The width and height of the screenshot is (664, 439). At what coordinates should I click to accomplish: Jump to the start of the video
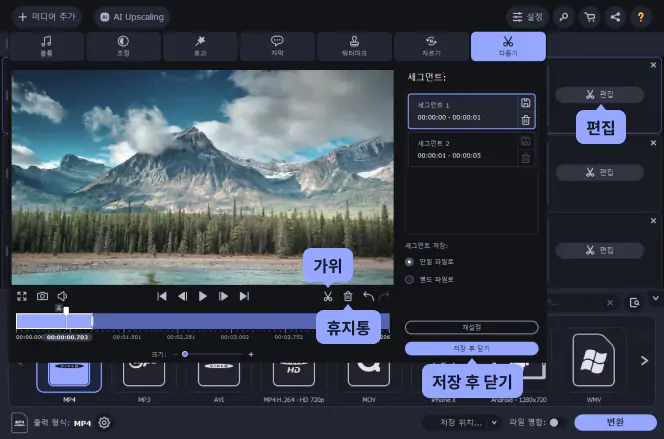(162, 296)
